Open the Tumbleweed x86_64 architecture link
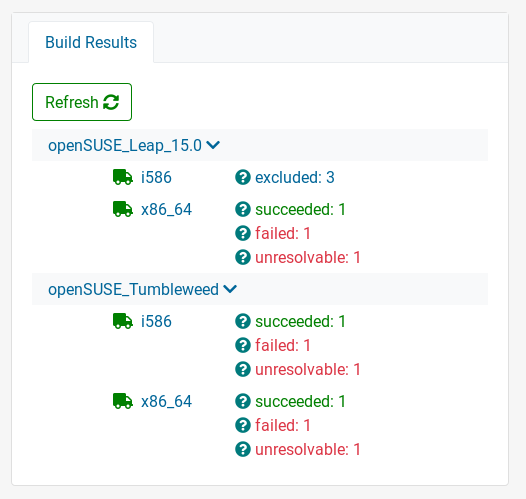This screenshot has height=499, width=526. 166,401
